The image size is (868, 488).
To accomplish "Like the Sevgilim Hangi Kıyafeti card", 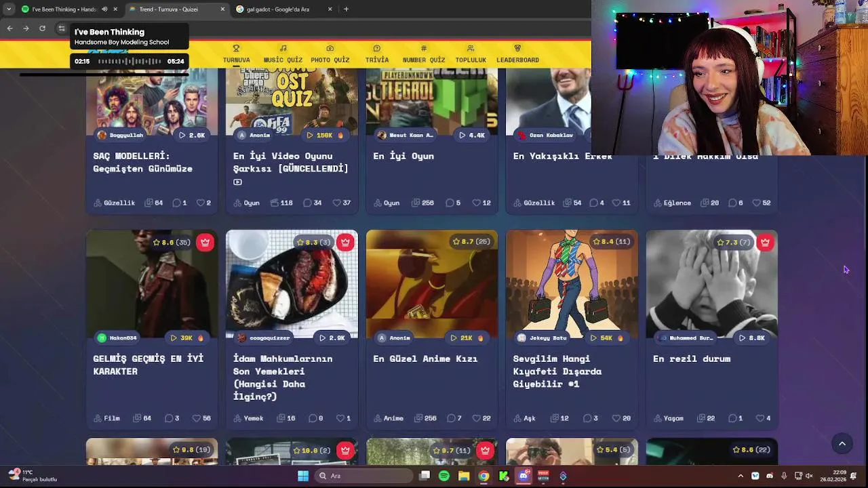I will coord(621,418).
